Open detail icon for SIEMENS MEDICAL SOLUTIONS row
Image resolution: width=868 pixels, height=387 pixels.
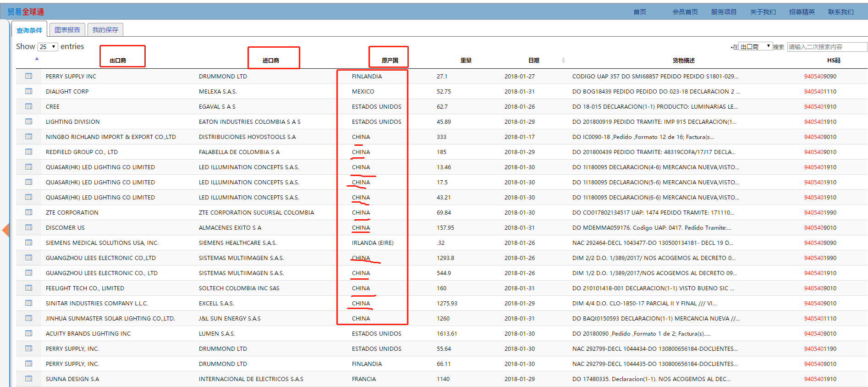tap(28, 243)
